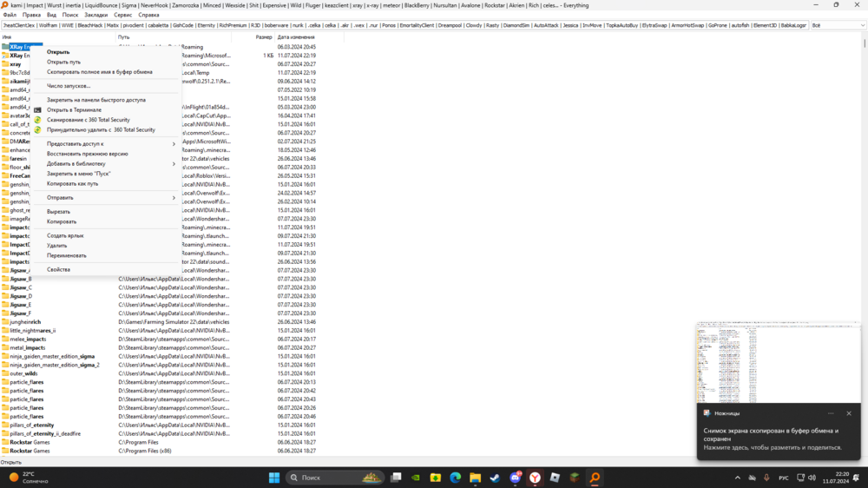Click the Everything search query field
This screenshot has width=868, height=488.
(404, 25)
